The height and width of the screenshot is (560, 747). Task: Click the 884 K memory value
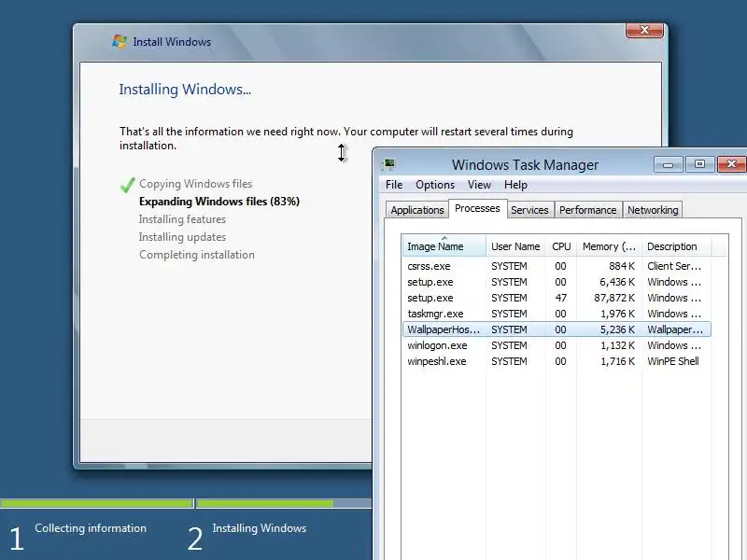[621, 266]
